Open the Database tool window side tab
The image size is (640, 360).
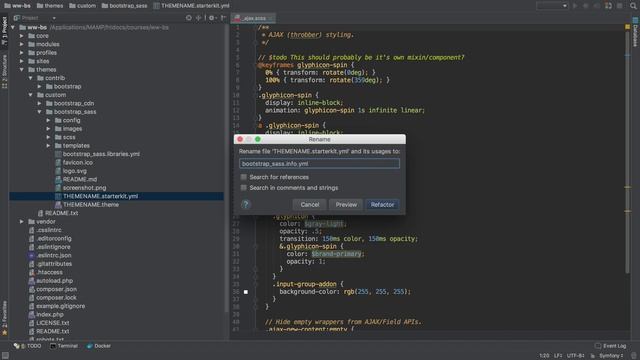(x=635, y=32)
